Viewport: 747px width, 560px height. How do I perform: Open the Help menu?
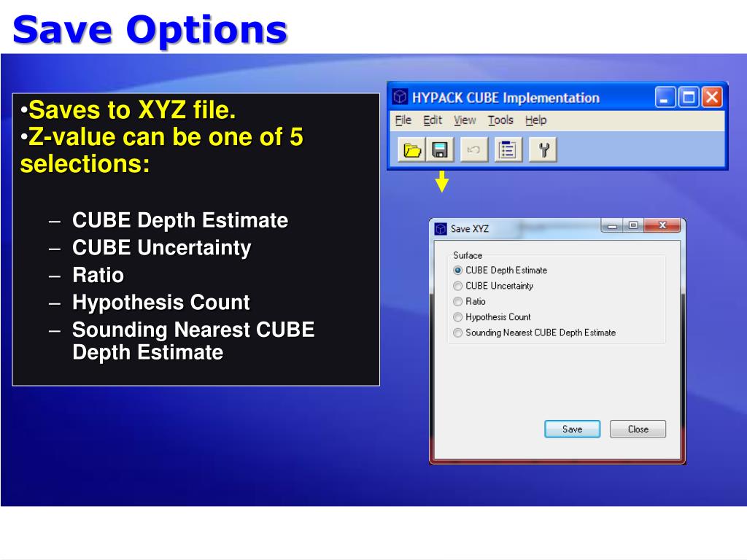click(x=536, y=120)
